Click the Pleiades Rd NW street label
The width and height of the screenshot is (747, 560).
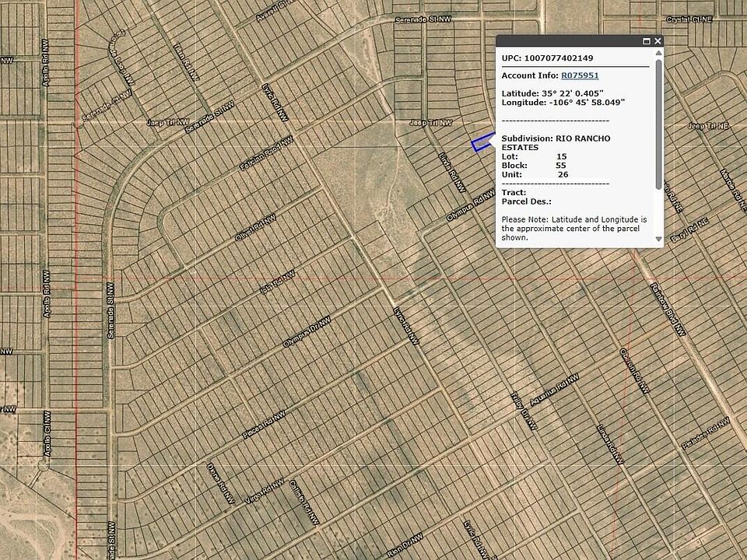[706, 433]
